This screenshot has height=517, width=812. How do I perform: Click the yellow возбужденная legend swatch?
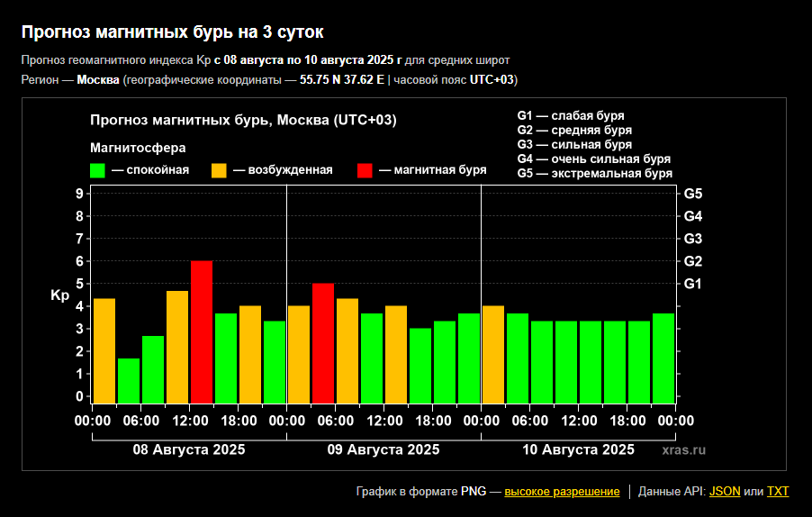coord(219,170)
